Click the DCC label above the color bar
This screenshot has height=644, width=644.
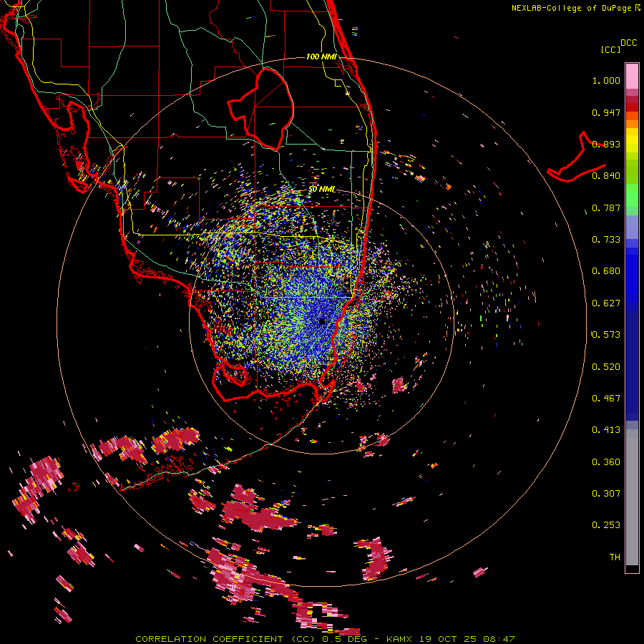[x=628, y=43]
